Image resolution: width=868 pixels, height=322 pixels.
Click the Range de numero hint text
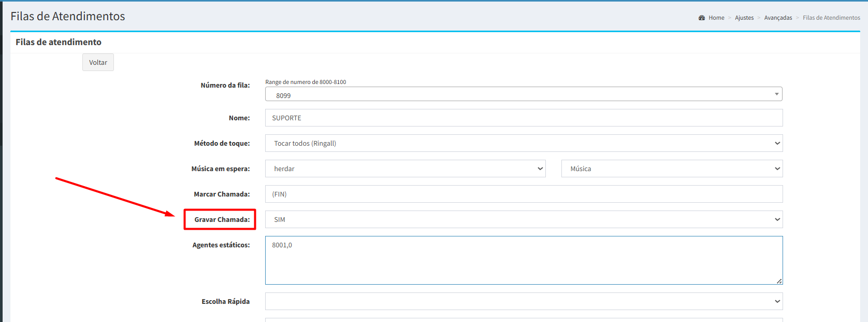point(306,82)
